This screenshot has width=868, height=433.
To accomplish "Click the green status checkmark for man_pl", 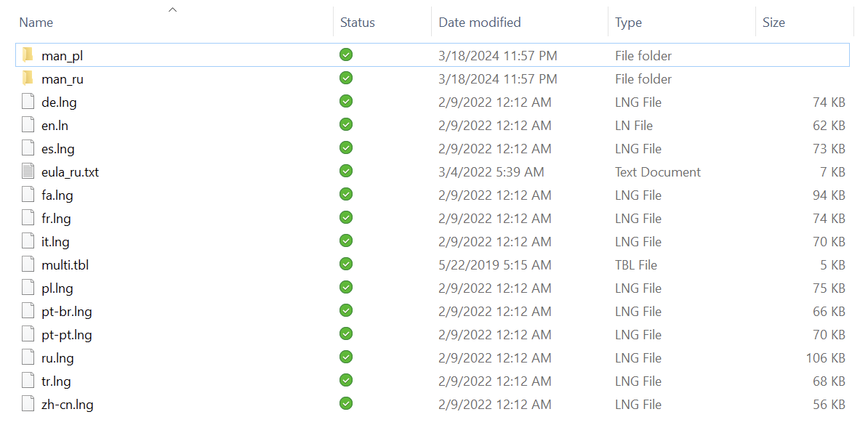I will coord(346,54).
